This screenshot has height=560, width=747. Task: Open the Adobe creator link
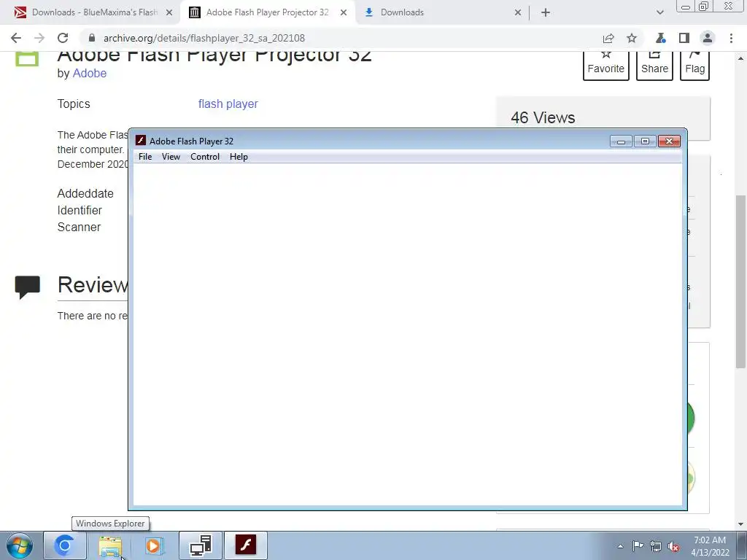(90, 74)
